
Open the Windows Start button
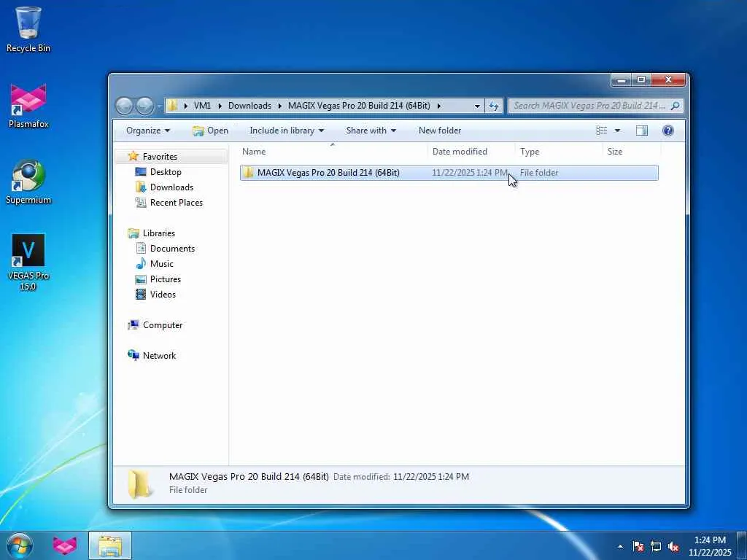tap(19, 545)
